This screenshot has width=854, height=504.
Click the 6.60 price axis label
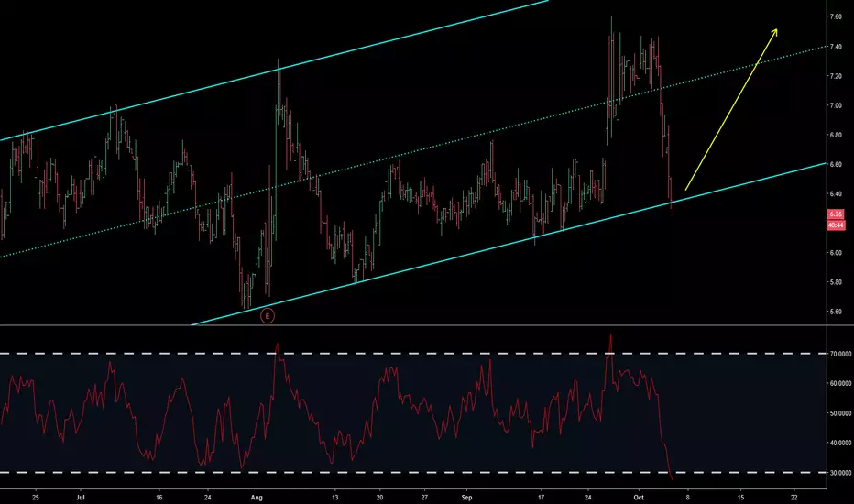pyautogui.click(x=836, y=165)
